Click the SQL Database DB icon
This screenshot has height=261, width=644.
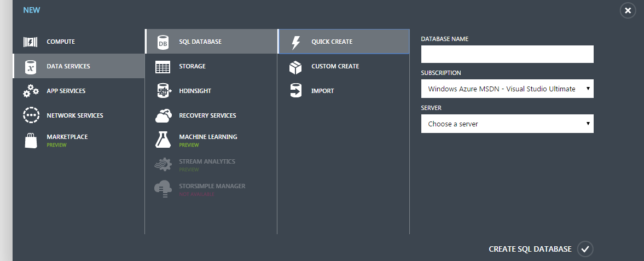163,42
